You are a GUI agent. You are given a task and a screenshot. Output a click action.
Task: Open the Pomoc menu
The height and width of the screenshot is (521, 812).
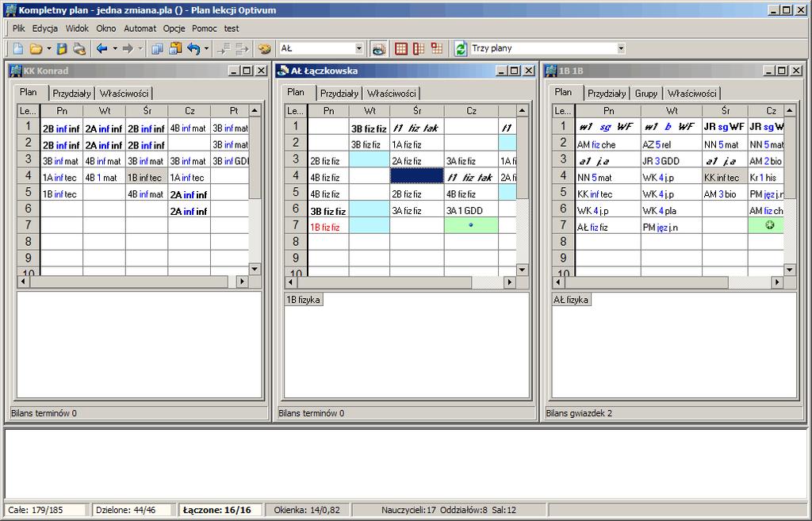tap(204, 29)
